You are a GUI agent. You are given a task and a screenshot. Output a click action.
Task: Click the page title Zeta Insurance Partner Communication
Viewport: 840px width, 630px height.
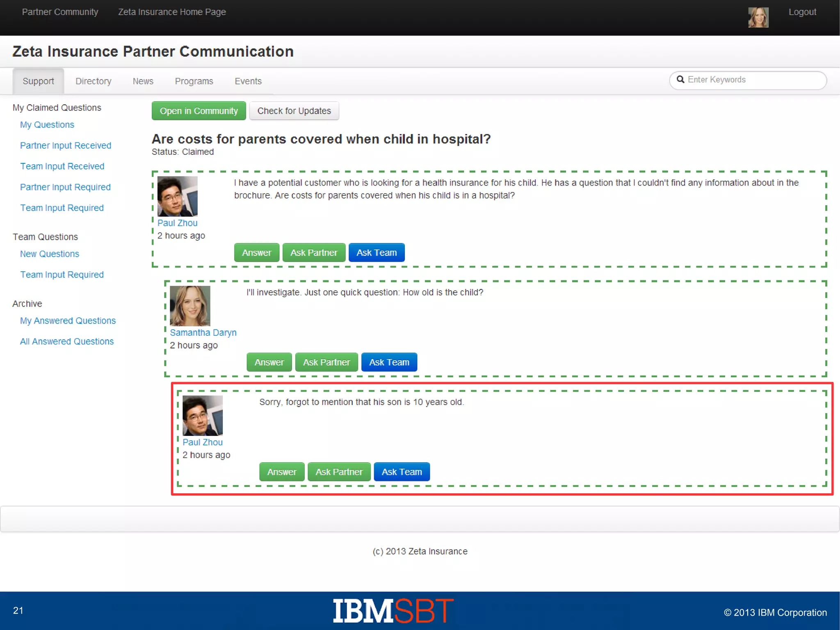pos(153,51)
